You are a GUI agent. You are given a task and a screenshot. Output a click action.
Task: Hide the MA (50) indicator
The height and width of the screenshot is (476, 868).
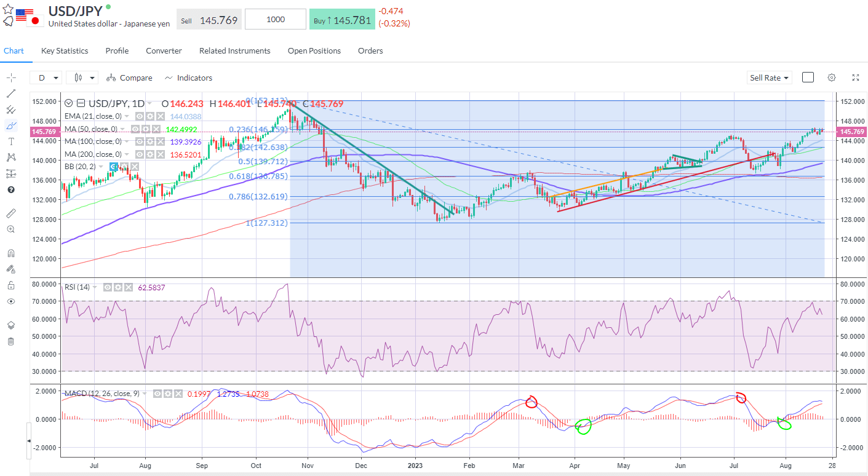click(x=135, y=129)
